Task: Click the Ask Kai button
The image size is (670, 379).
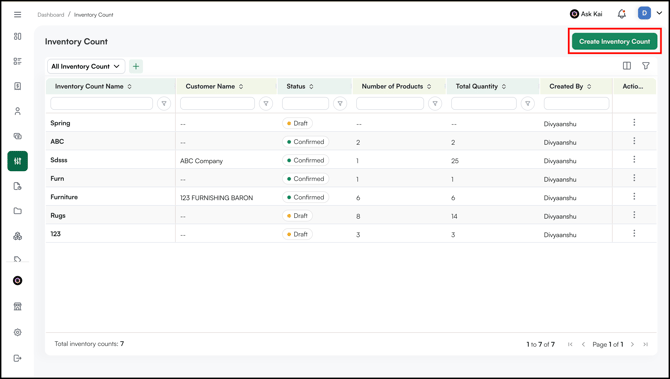Action: tap(586, 14)
